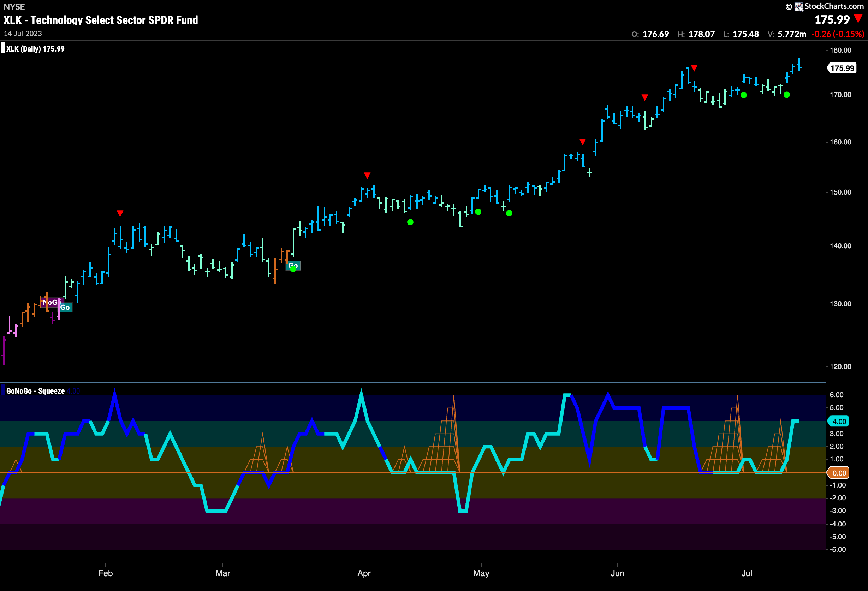Click the Go label near late January
The height and width of the screenshot is (591, 868).
click(x=65, y=307)
